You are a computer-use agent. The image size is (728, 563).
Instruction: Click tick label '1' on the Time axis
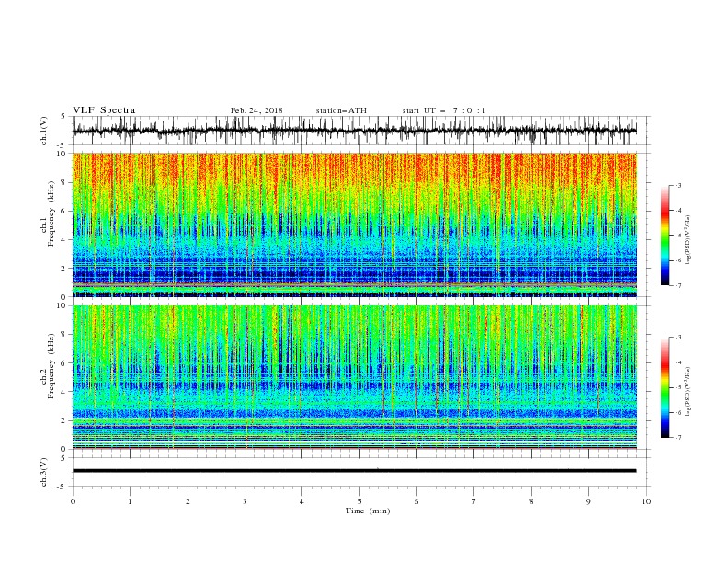(x=130, y=501)
